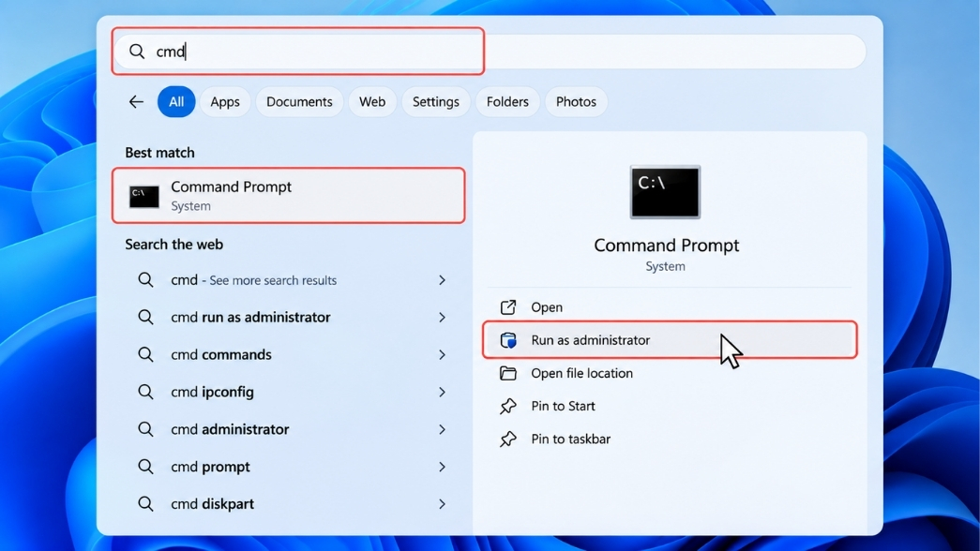The image size is (980, 551).
Task: Switch to the Web filter tab
Action: click(x=372, y=102)
